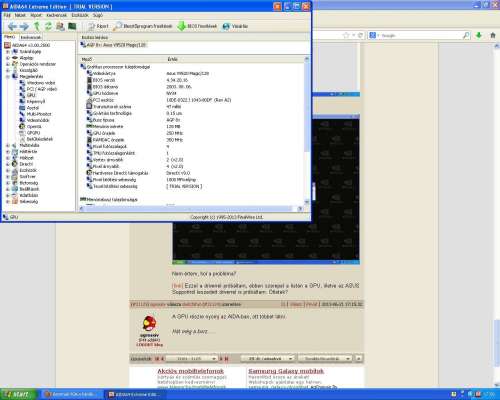
Task: Select Sebesség in the tree
Action: [x=25, y=202]
